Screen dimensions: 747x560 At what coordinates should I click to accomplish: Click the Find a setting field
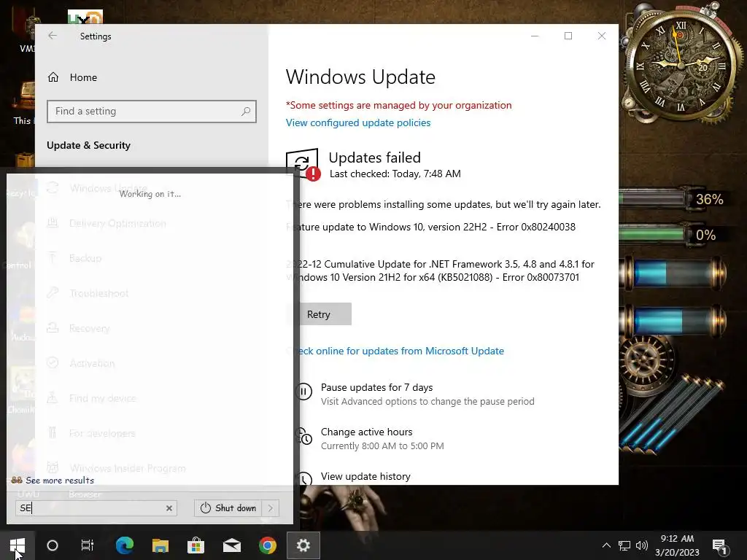(x=152, y=112)
